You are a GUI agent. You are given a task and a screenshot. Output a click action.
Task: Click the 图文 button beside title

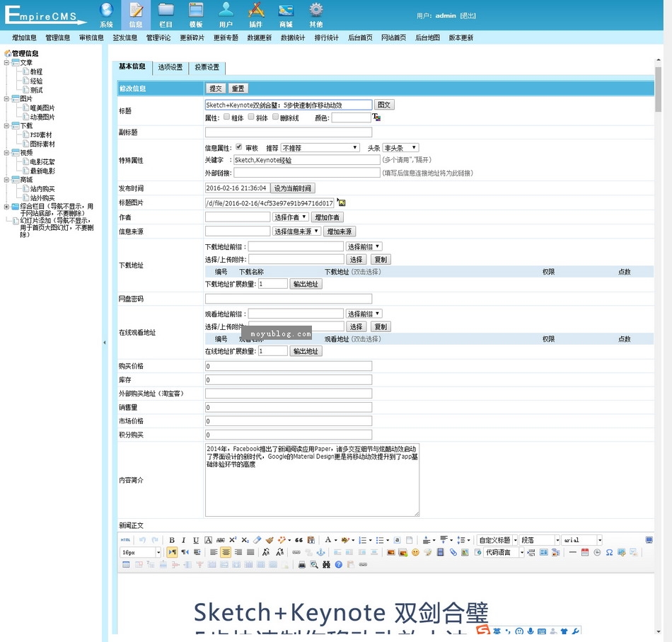pos(384,105)
